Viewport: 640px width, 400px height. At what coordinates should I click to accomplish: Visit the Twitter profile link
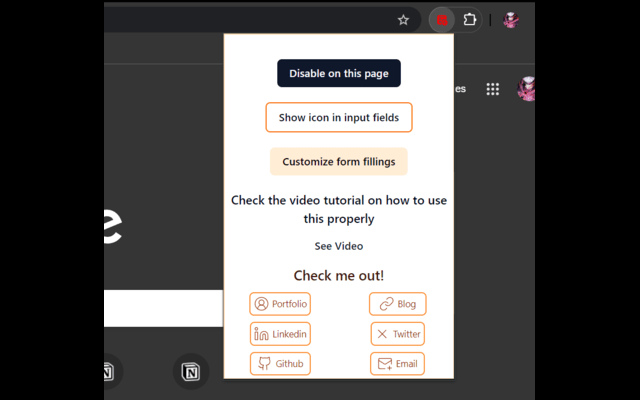click(398, 334)
